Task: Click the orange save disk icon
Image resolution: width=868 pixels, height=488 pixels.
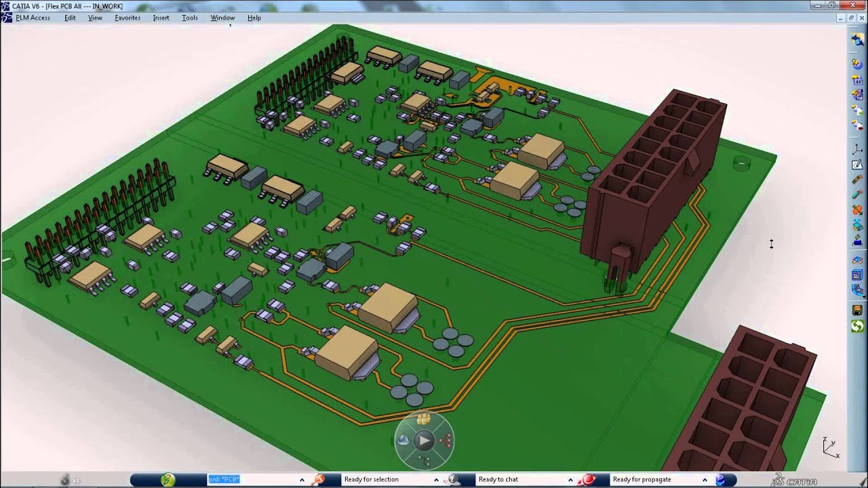Action: 858,310
